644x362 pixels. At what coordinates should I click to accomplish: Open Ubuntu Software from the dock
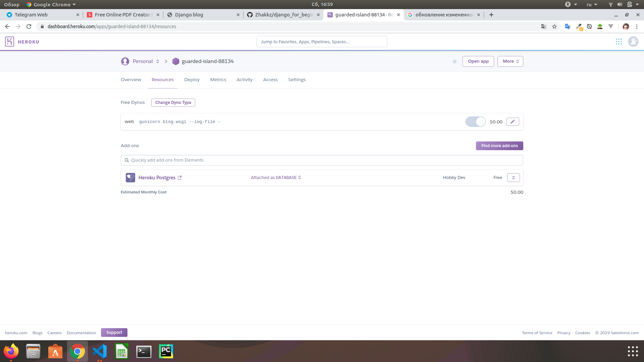[55, 351]
